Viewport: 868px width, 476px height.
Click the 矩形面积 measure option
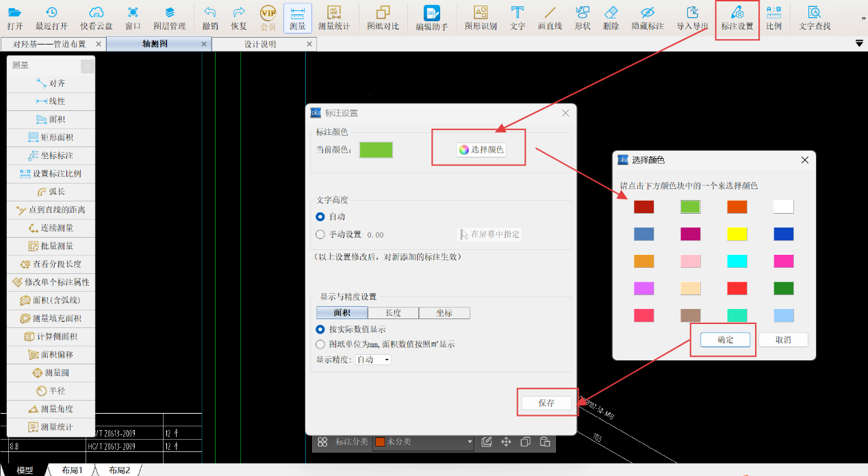click(51, 137)
